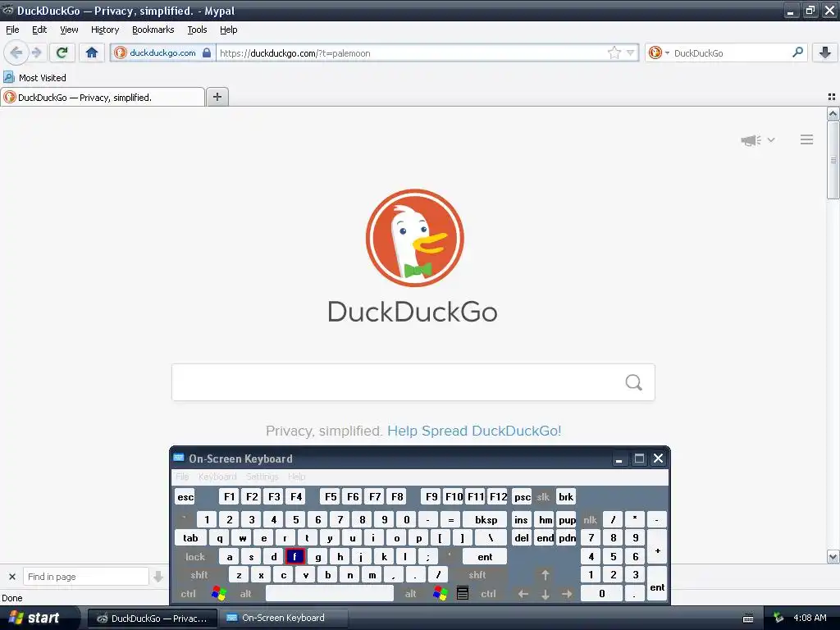Click the keyboard icon in system tray
This screenshot has width=840, height=630.
pos(748,619)
